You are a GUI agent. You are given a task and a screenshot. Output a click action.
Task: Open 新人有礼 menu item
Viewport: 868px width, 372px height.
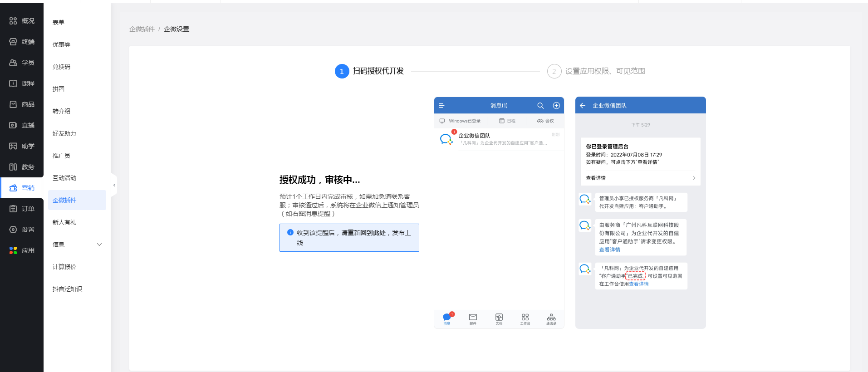click(x=64, y=222)
